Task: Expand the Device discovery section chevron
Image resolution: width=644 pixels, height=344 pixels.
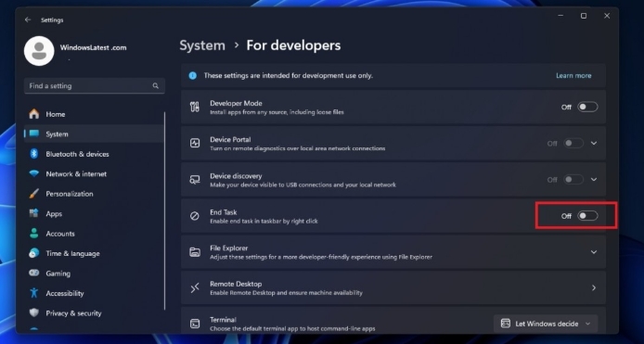Action: tap(594, 179)
